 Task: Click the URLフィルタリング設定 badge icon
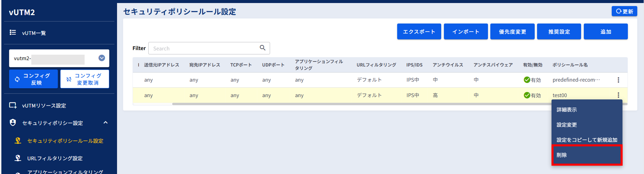coord(18,158)
